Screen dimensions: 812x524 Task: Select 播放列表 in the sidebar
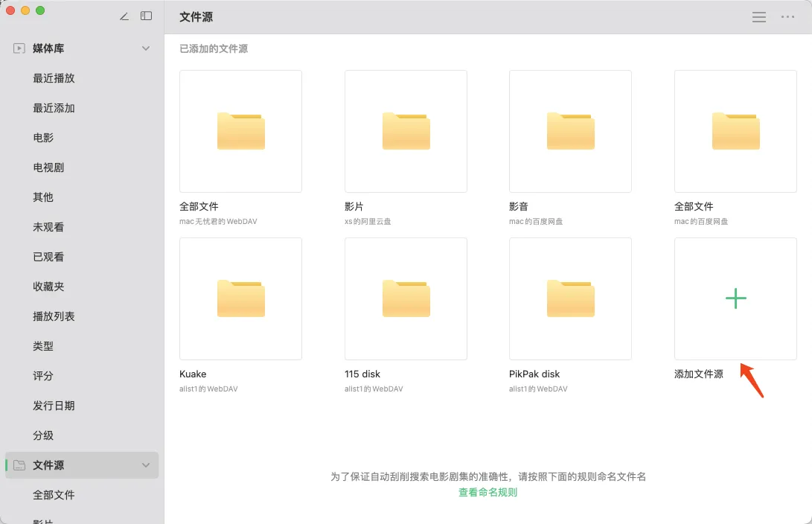click(x=54, y=316)
